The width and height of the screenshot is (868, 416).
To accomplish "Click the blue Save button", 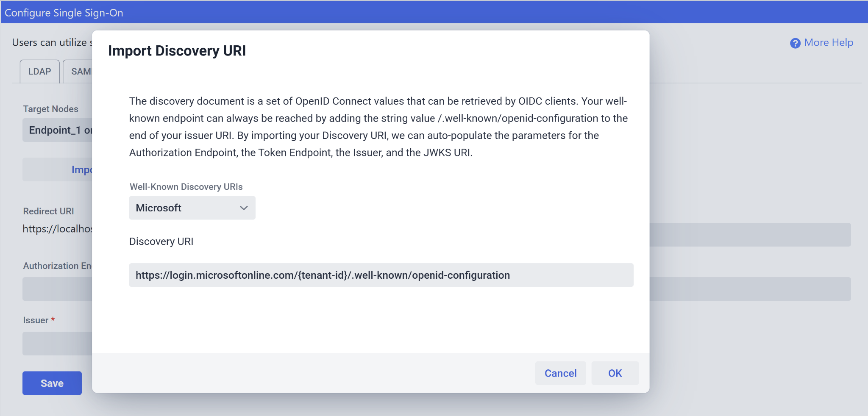I will [x=52, y=383].
